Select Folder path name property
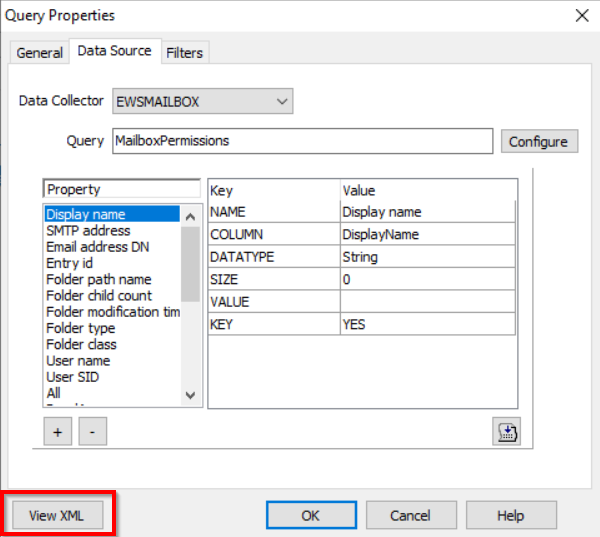Image resolution: width=600 pixels, height=537 pixels. [112, 280]
